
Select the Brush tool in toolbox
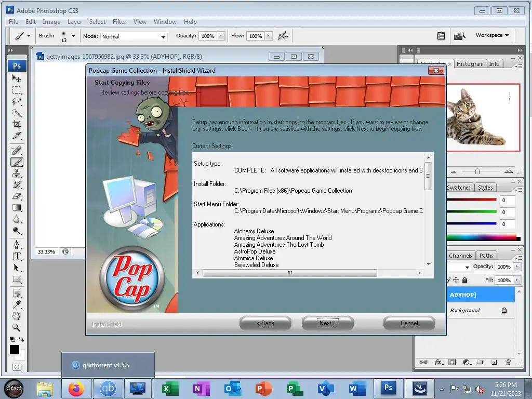tap(17, 162)
